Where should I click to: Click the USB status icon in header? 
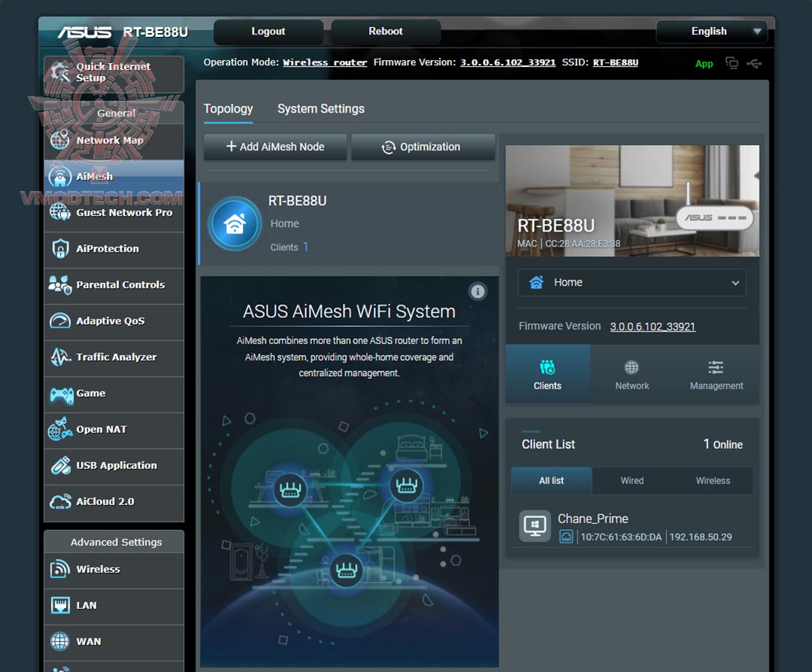point(754,63)
